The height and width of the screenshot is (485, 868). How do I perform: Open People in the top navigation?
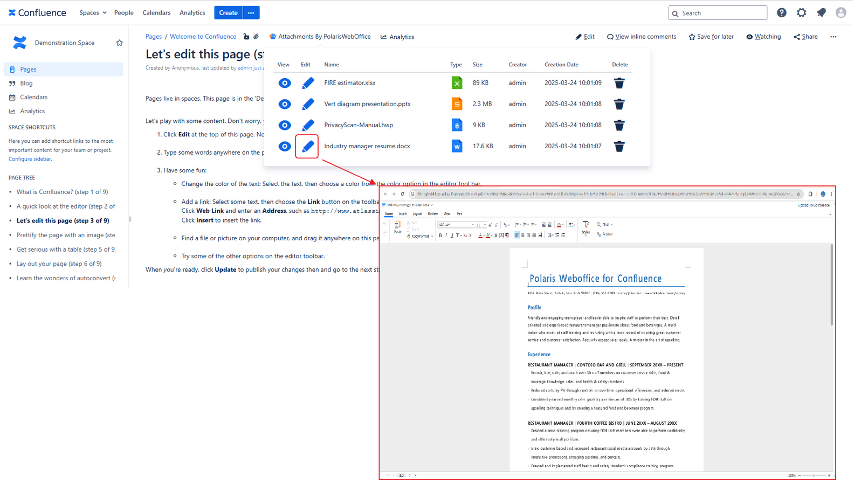pos(124,12)
